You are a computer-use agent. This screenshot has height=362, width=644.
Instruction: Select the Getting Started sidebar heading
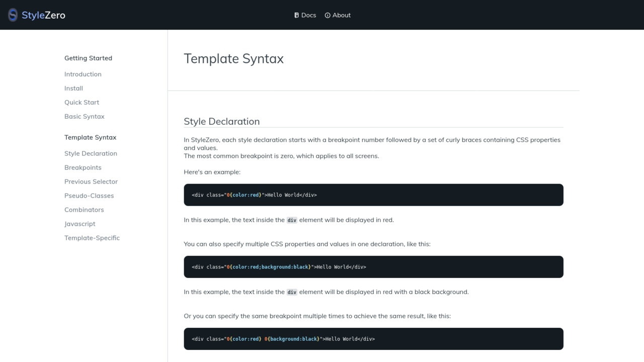pyautogui.click(x=88, y=58)
